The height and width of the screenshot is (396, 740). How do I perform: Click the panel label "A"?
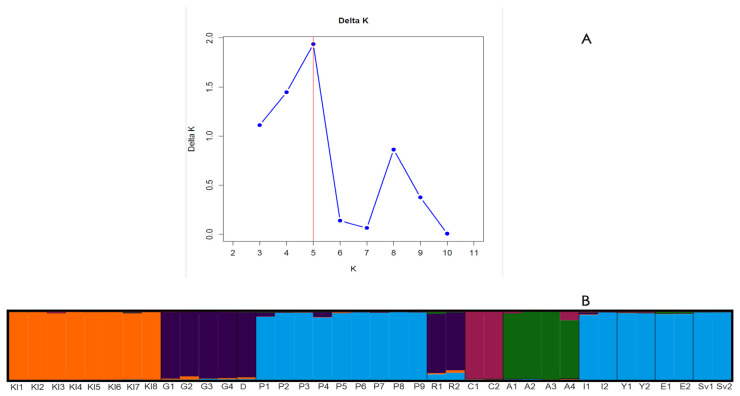586,39
